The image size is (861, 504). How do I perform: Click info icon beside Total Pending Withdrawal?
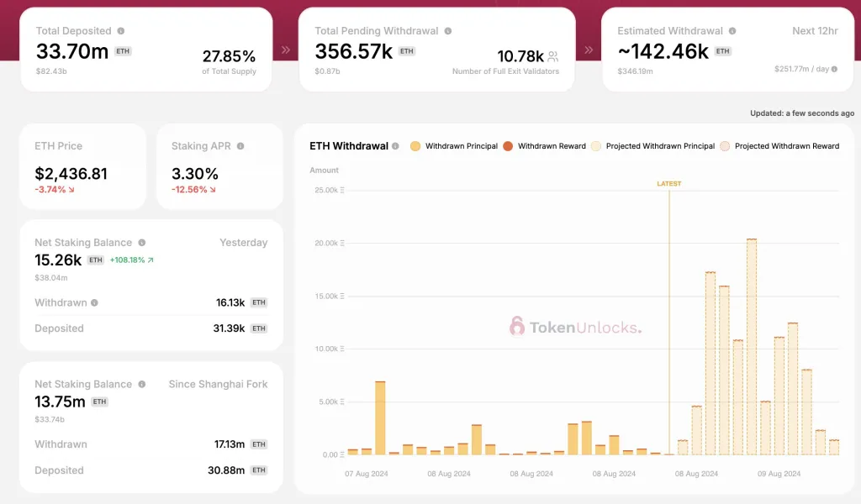pyautogui.click(x=448, y=31)
